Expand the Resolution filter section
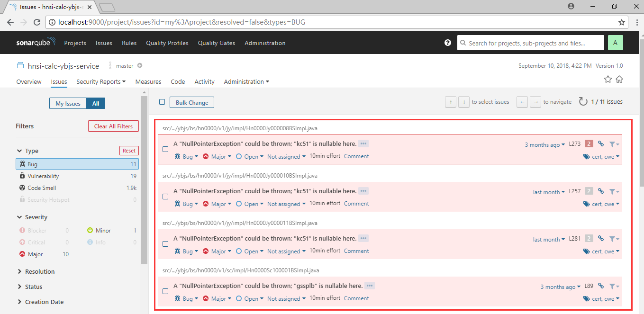The image size is (644, 314). click(36, 271)
